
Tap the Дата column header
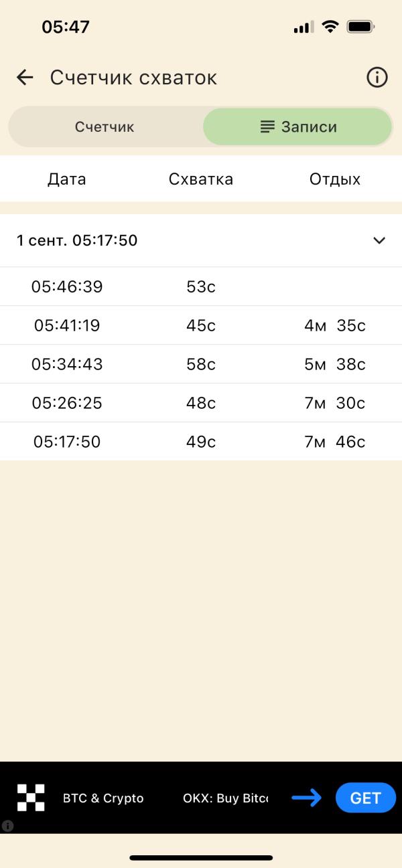click(67, 179)
